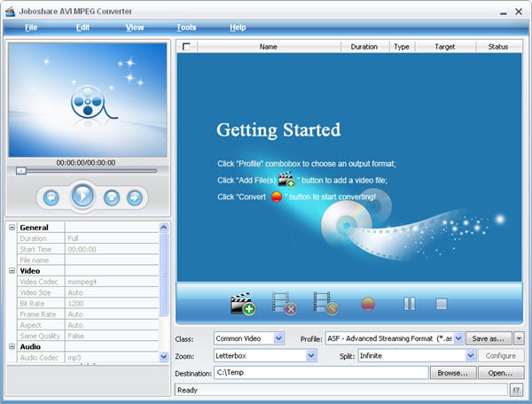The width and height of the screenshot is (532, 404).
Task: Click the Configure button
Action: coord(501,355)
